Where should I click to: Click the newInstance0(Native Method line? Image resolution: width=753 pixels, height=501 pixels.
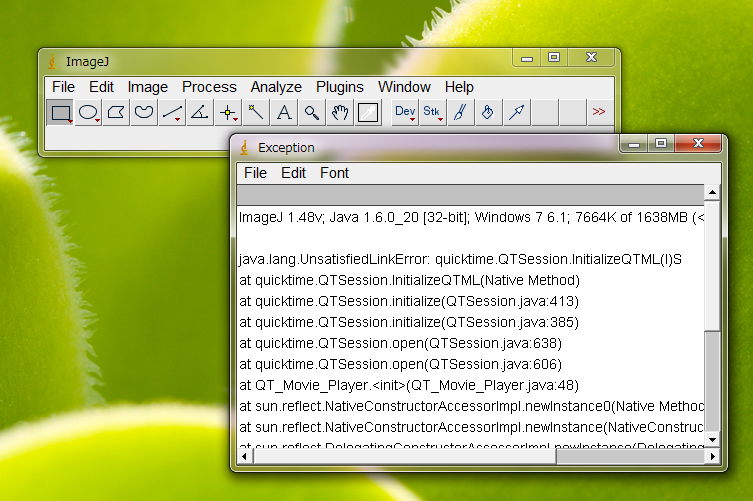[471, 406]
